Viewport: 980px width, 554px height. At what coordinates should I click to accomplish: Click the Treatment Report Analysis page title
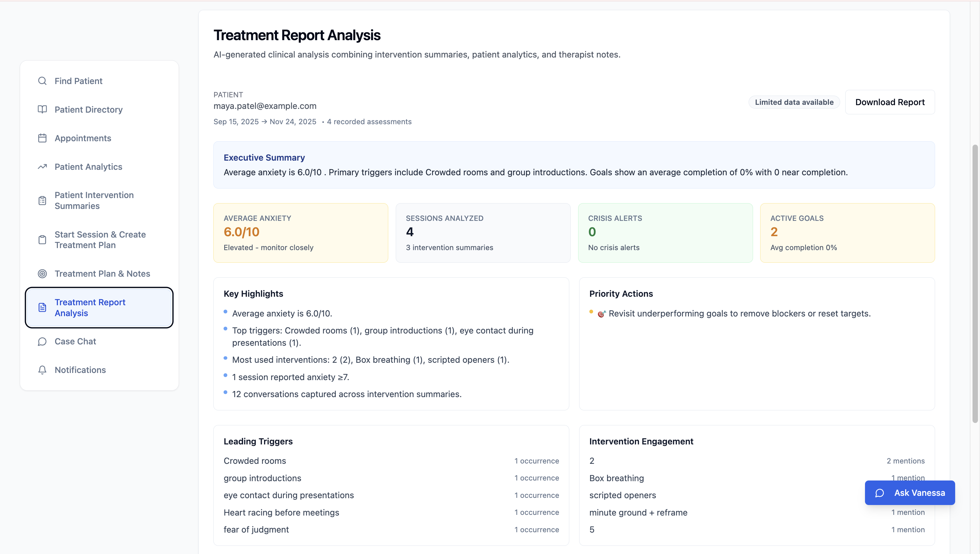(x=297, y=35)
